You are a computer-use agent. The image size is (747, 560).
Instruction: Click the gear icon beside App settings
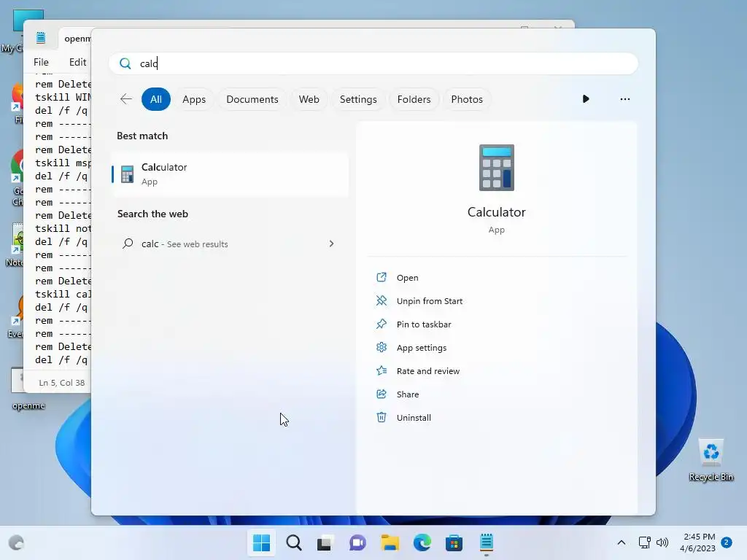(381, 347)
